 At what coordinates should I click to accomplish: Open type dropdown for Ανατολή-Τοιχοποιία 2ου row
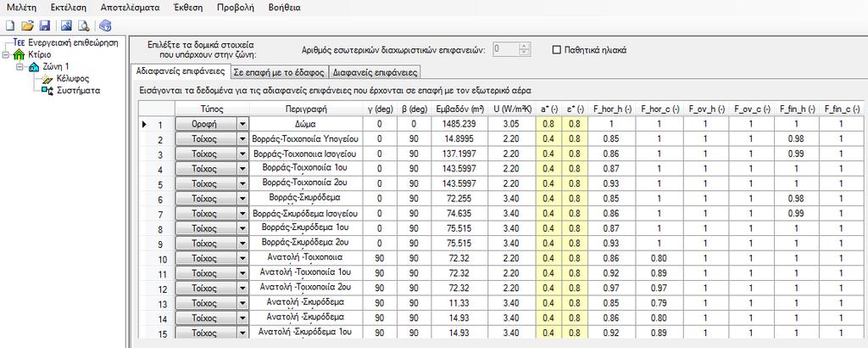click(242, 289)
